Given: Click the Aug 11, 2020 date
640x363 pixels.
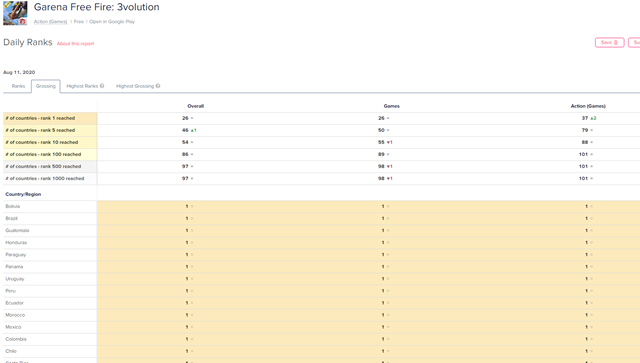Looking at the screenshot, I should pyautogui.click(x=19, y=72).
